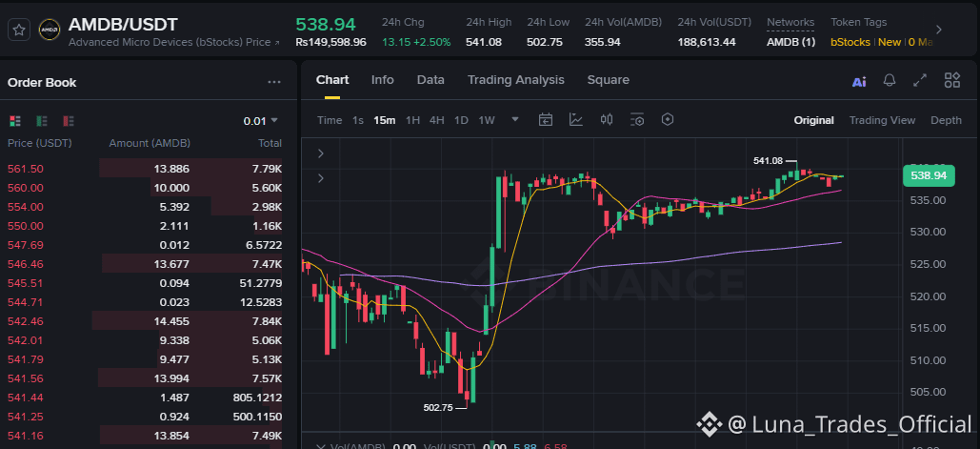Expand chart to fullscreen
Screen dimensions: 980x449
(x=920, y=80)
